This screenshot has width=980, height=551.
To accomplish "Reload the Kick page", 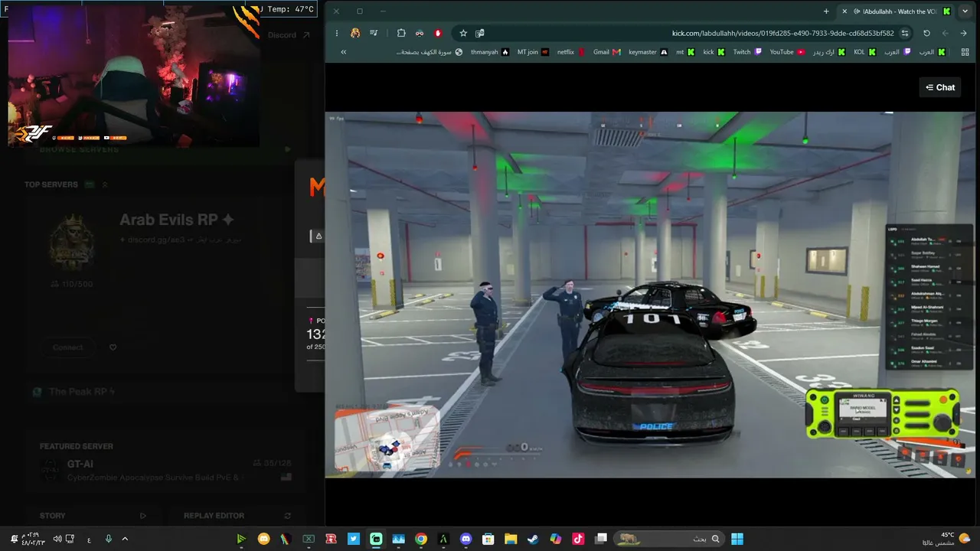I will coord(926,33).
